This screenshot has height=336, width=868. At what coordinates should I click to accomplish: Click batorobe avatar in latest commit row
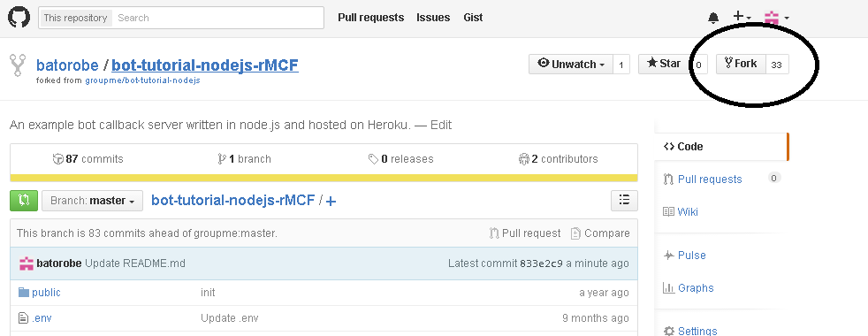tap(26, 263)
